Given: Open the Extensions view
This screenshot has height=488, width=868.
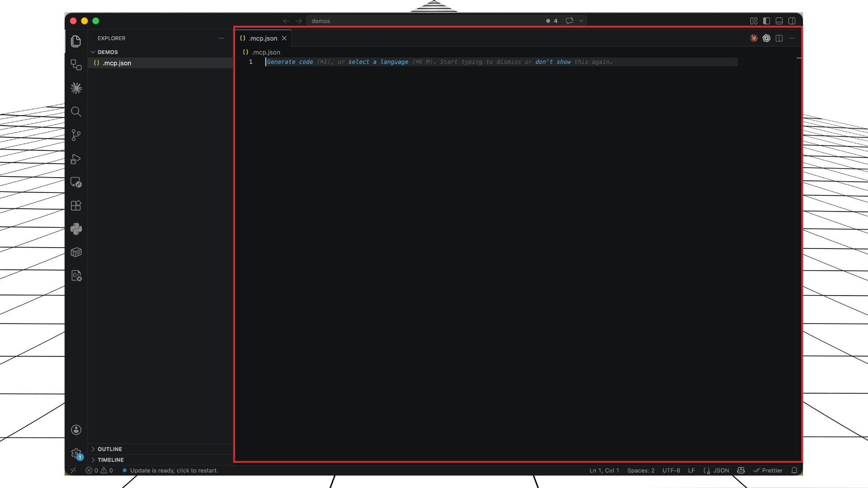Looking at the screenshot, I should tap(76, 206).
